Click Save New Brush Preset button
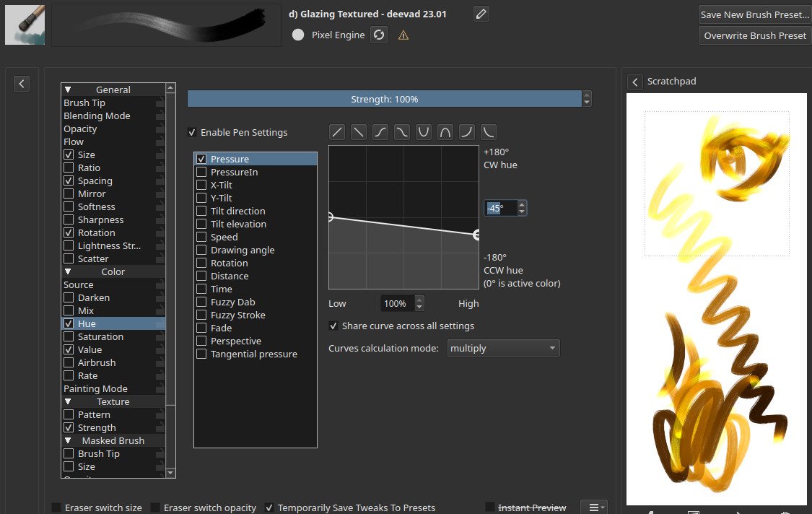 754,14
